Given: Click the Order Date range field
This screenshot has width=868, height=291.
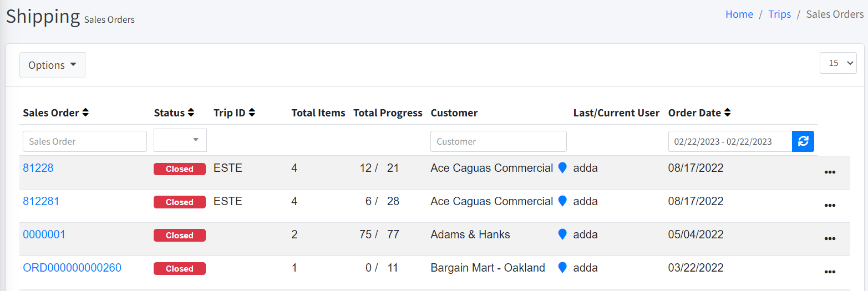Looking at the screenshot, I should [x=729, y=141].
